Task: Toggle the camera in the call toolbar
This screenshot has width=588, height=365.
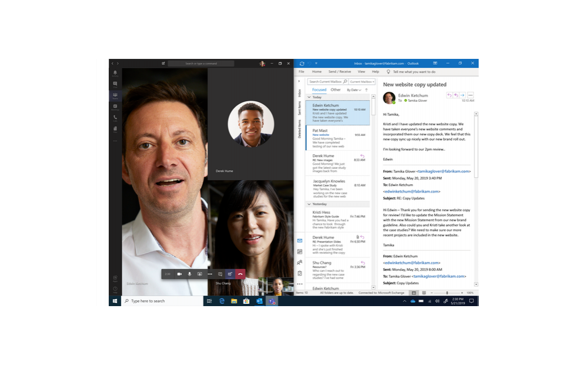Action: coord(179,274)
